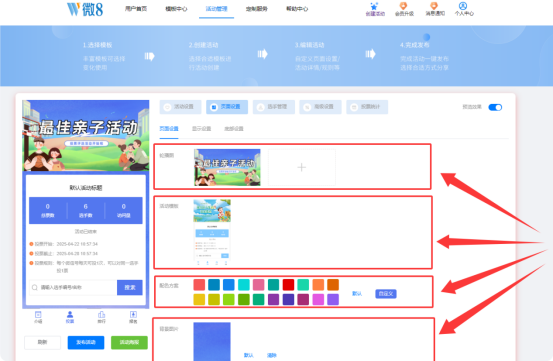Click the search input in phone preview
The height and width of the screenshot is (361, 553).
pyautogui.click(x=73, y=287)
